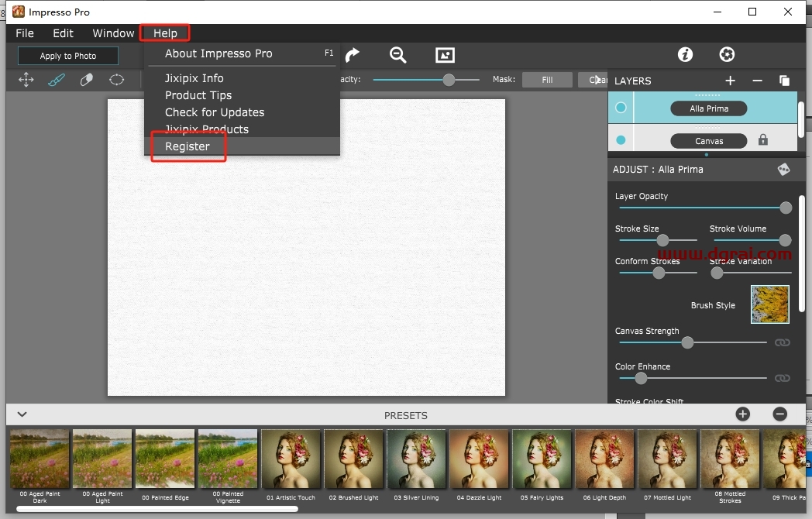Remove layer with minus icon
Viewport: 812px width, 519px height.
pyautogui.click(x=757, y=81)
